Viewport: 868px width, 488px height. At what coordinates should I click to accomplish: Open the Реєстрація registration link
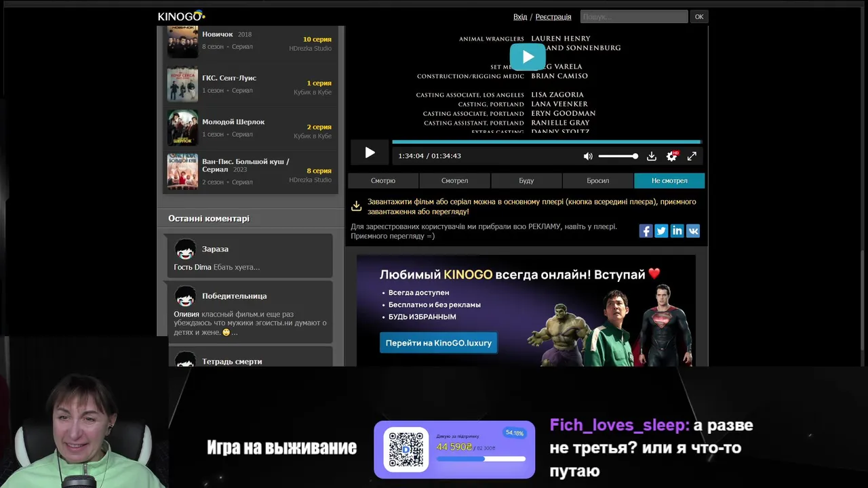click(553, 17)
